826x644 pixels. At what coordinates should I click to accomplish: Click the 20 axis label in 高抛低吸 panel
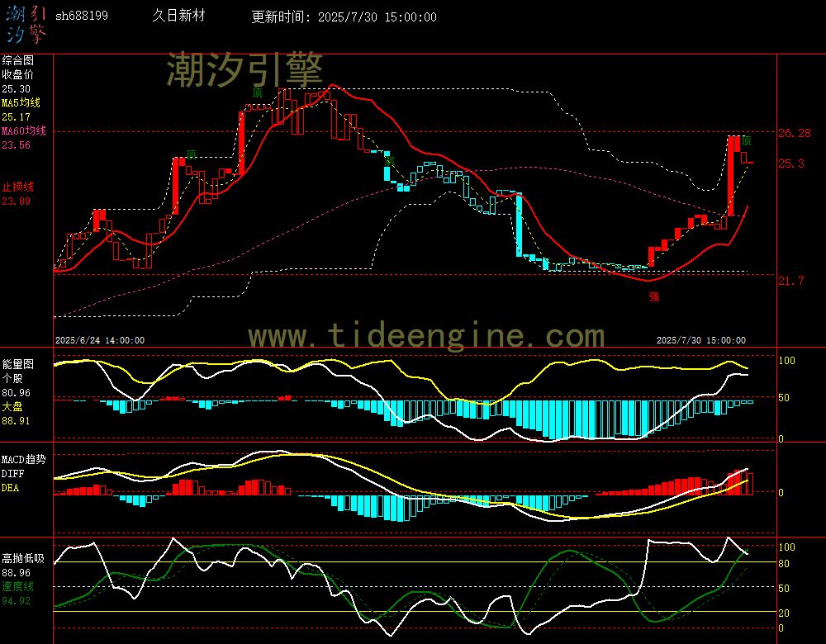784,613
